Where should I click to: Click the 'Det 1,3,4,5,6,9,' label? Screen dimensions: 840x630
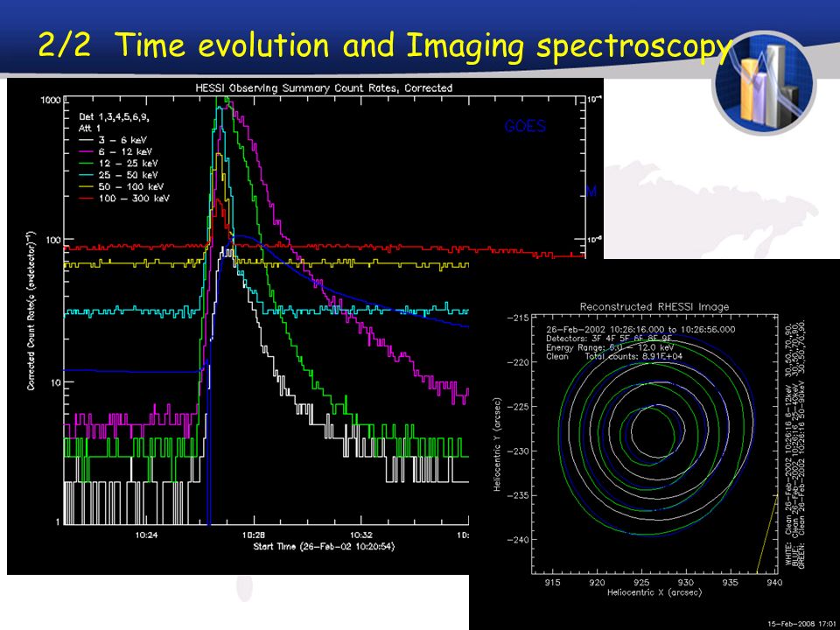click(114, 116)
